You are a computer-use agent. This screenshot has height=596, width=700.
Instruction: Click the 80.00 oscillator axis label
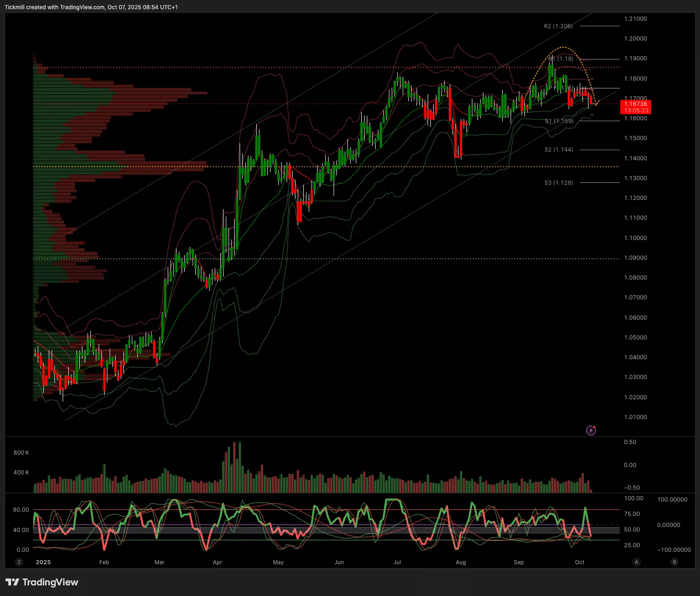[21, 510]
